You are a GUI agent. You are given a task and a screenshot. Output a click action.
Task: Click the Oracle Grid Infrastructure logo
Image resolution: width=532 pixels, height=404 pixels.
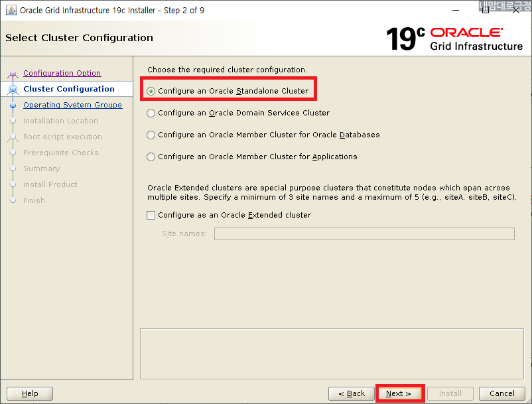pos(454,38)
